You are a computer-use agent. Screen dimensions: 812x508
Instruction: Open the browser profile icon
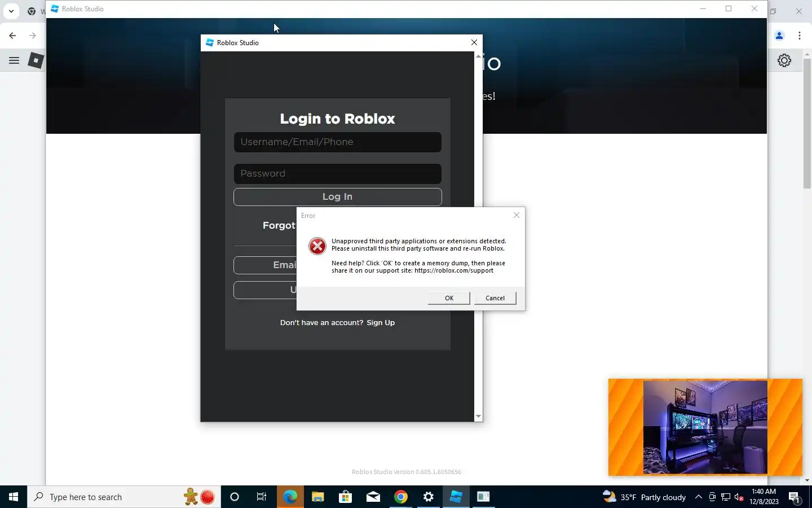point(779,36)
